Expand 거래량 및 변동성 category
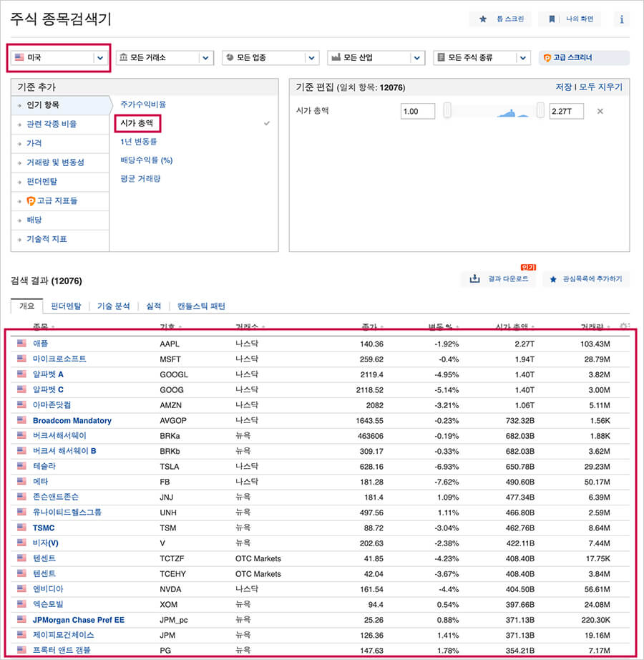644x660 pixels. 60,162
